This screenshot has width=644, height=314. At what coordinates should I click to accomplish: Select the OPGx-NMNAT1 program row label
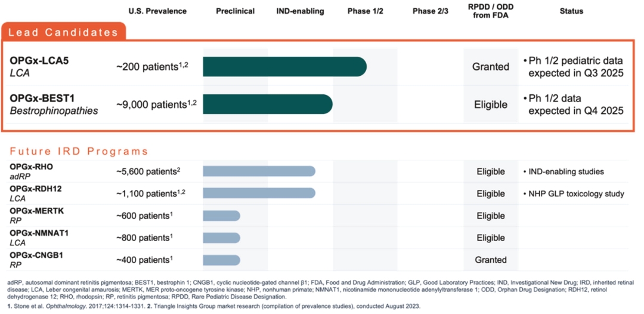[39, 233]
